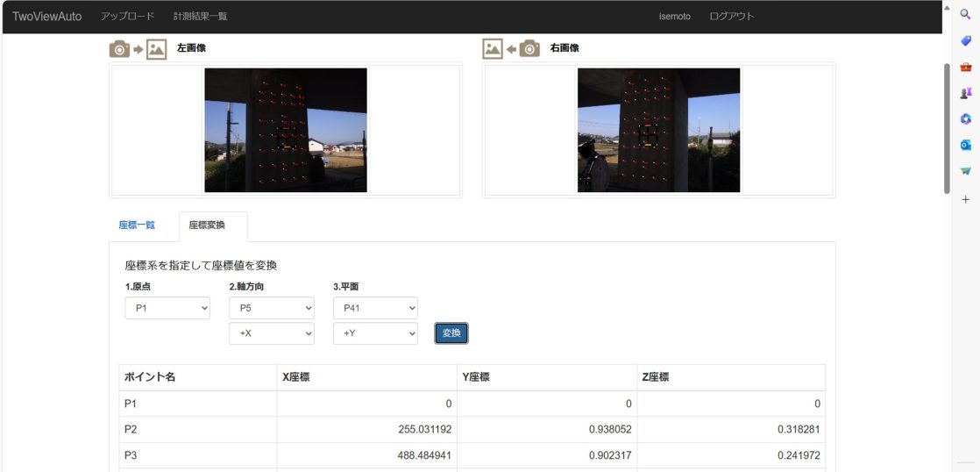Image resolution: width=980 pixels, height=472 pixels.
Task: Click the scrollbar up arrow
Action: (946, 8)
